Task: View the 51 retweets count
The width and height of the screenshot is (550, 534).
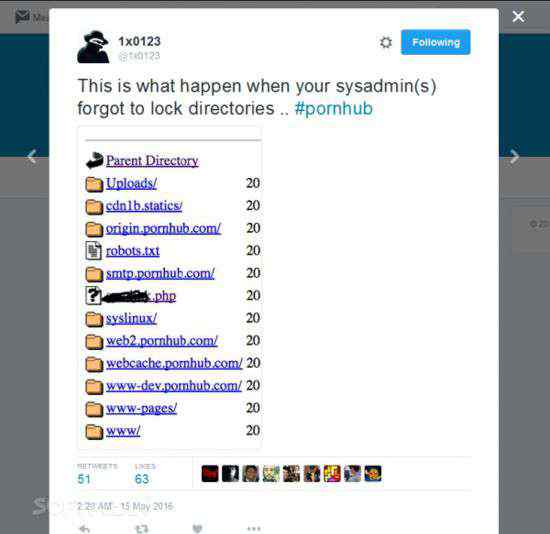Action: 84,479
